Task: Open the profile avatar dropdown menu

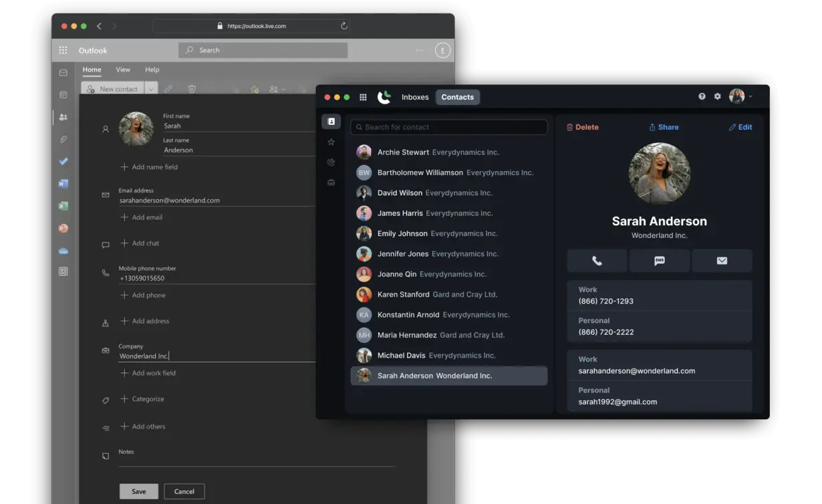Action: pos(740,96)
